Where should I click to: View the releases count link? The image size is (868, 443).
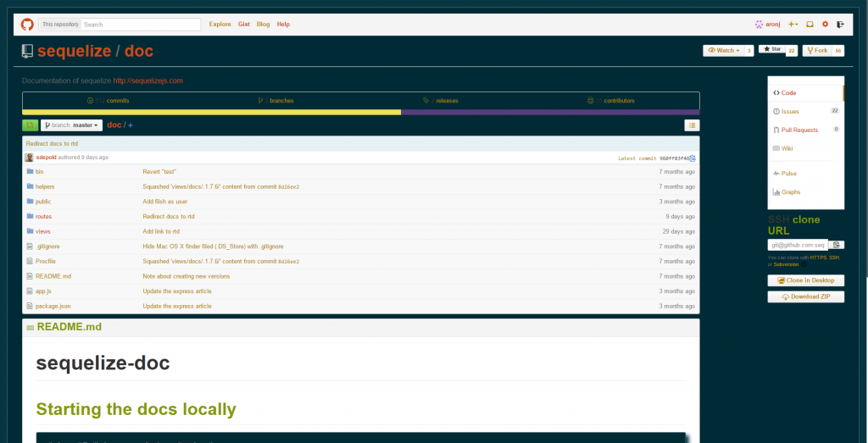441,101
